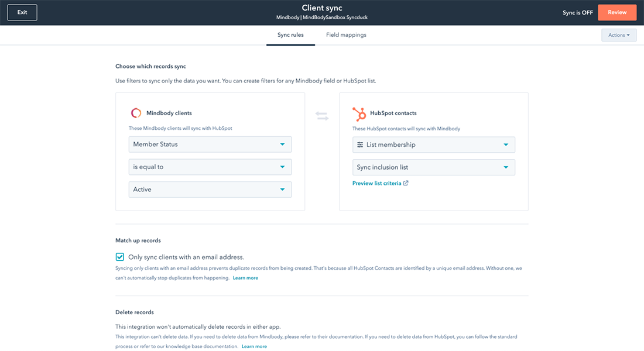Click Learn more under Delete records
The width and height of the screenshot is (644, 351).
pyautogui.click(x=254, y=346)
